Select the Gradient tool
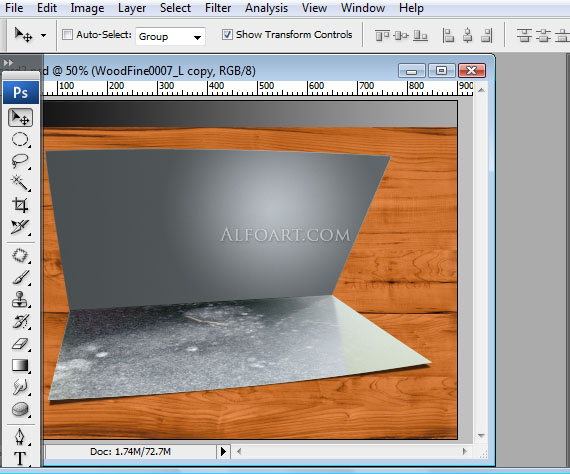This screenshot has width=570, height=474. (x=20, y=365)
